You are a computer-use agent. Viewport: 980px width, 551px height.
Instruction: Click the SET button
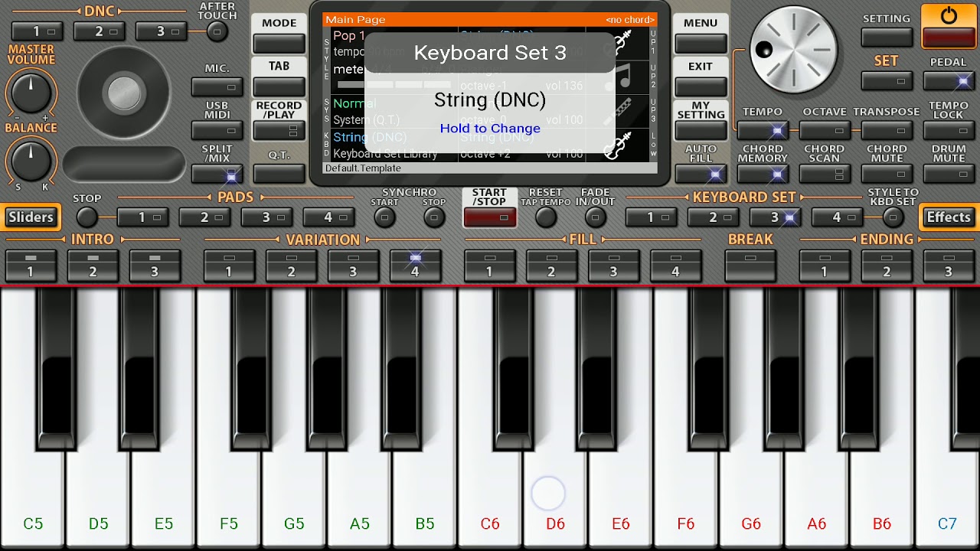[887, 80]
